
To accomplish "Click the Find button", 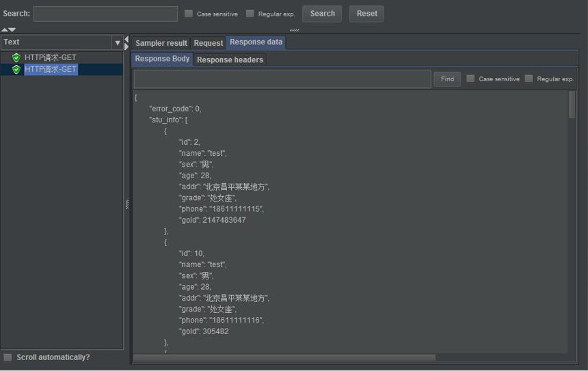I will (x=447, y=79).
